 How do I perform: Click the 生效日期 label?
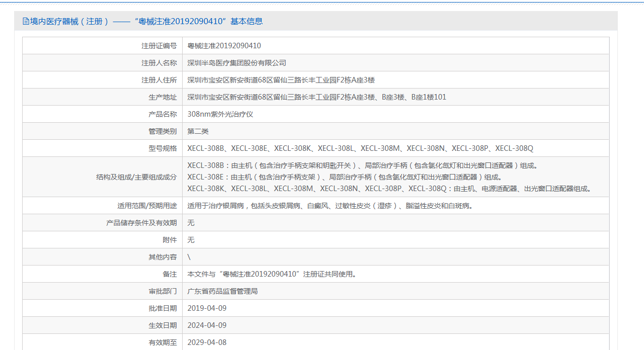pos(163,325)
